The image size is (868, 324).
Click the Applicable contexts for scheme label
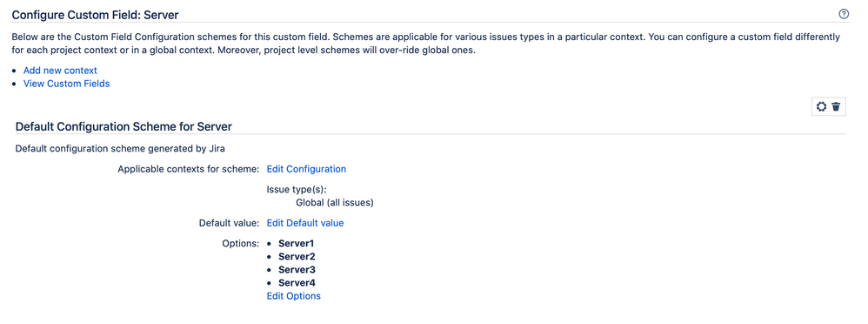[188, 169]
